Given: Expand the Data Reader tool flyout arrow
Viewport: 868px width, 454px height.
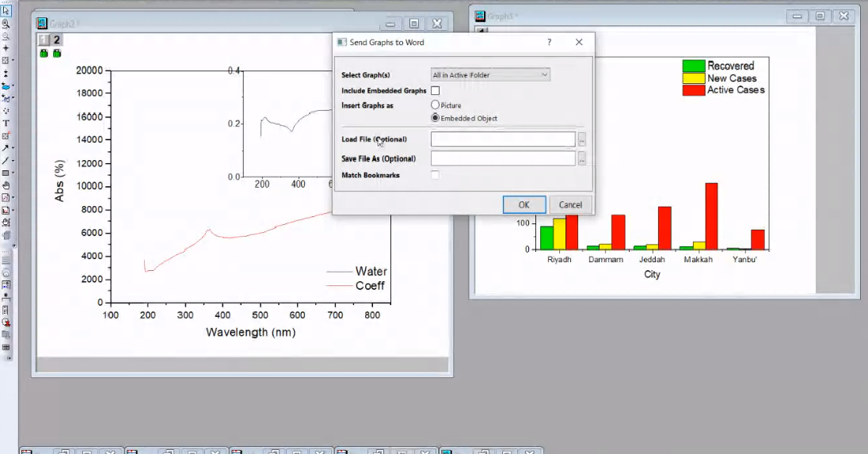Looking at the screenshot, I should pos(13,60).
